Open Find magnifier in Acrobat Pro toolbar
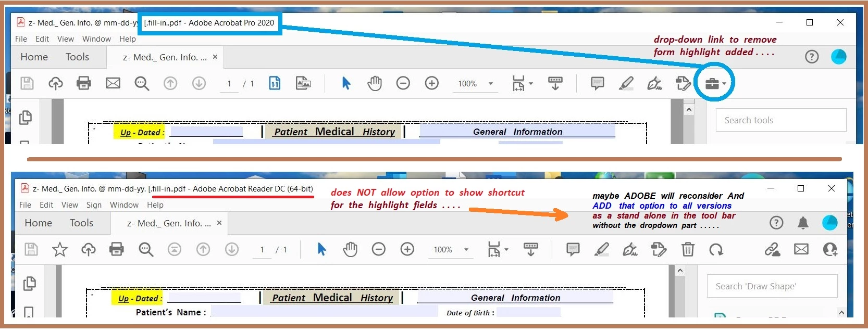 point(142,83)
